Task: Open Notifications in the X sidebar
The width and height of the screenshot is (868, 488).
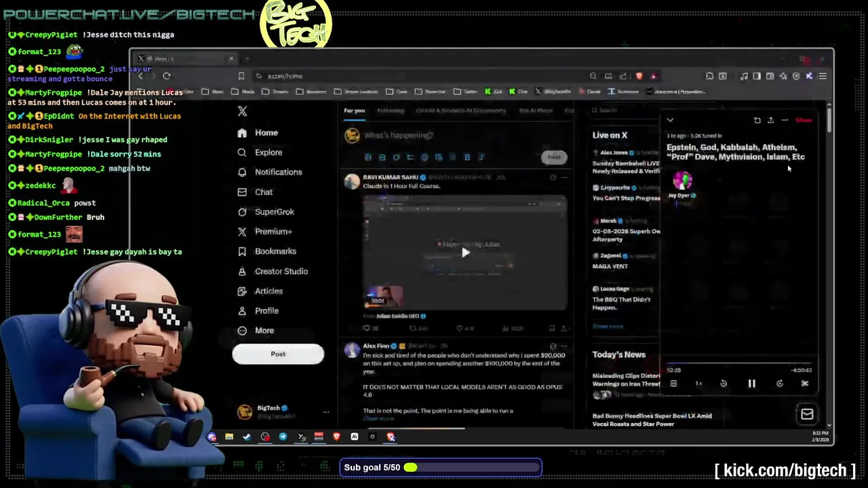Action: (x=270, y=172)
